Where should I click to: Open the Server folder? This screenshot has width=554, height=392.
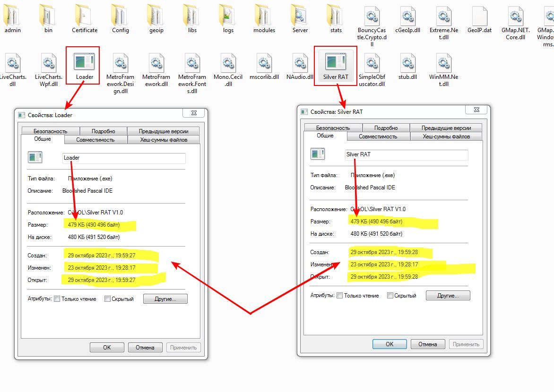click(300, 18)
